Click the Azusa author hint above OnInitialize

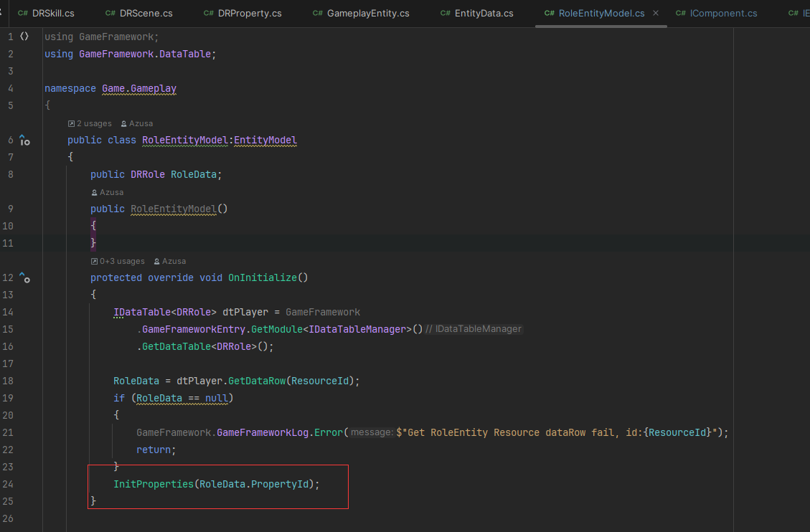pos(170,261)
